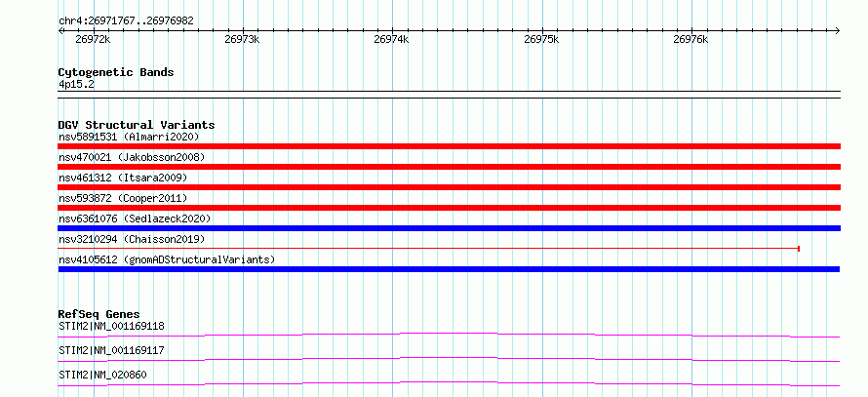868x397 pixels.
Task: Click the 26976k ruler label
Action: [690, 39]
